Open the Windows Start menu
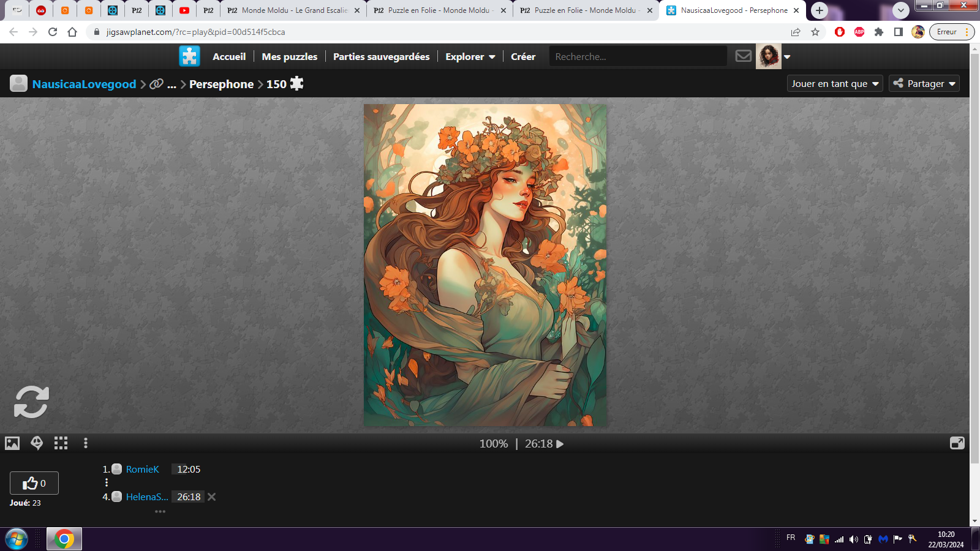980x551 pixels. (17, 539)
